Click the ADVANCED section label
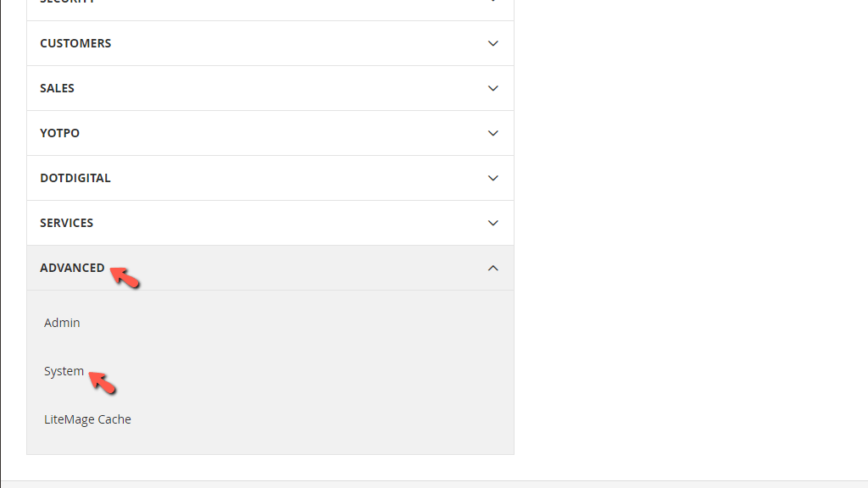This screenshot has width=868, height=488. pyautogui.click(x=73, y=268)
